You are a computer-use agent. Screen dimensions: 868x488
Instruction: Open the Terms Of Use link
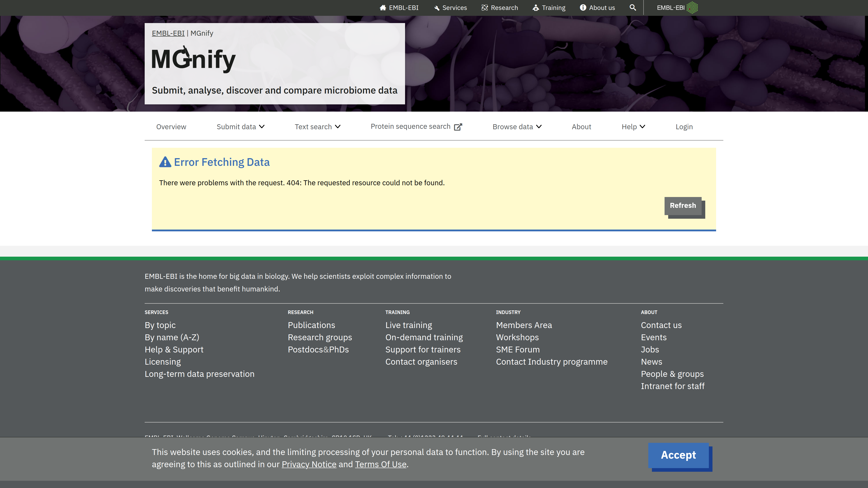click(381, 464)
